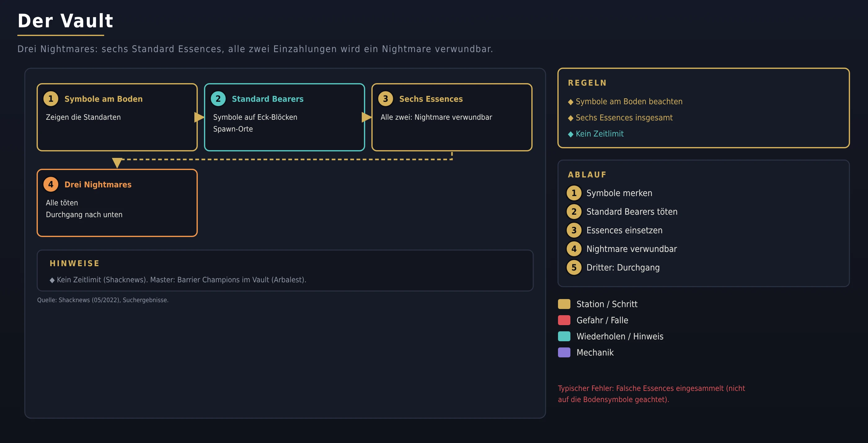Click the Der Vault page title
Screen dimensions: 868x443
coord(65,21)
